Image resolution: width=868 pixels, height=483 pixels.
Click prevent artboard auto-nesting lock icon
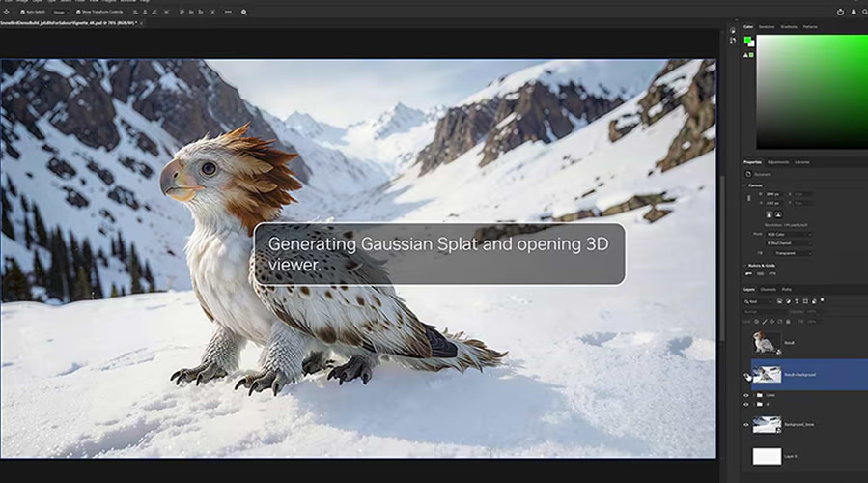point(780,322)
